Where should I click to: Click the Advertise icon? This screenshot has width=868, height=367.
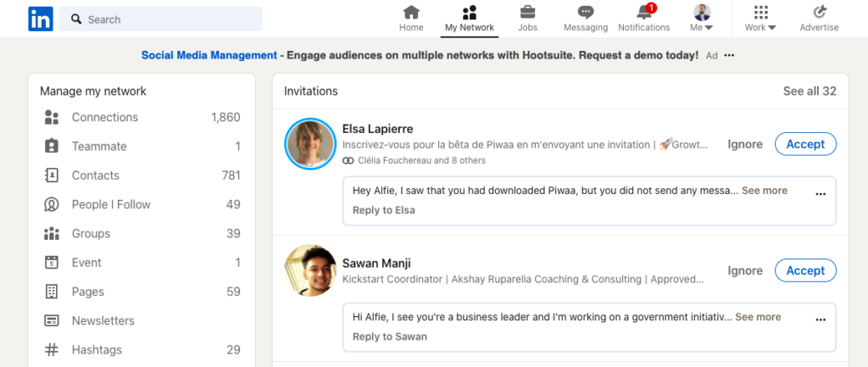point(819,12)
